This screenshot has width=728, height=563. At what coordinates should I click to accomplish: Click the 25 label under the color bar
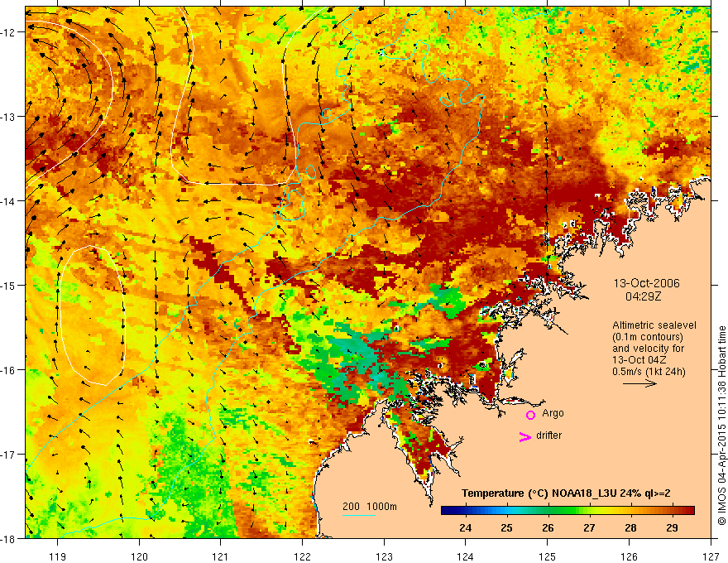[506, 527]
